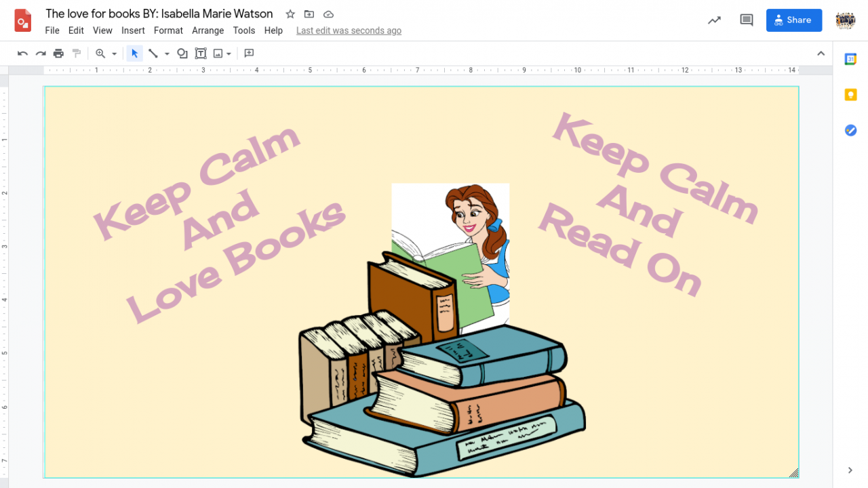Activate the paint format tool

click(x=77, y=54)
